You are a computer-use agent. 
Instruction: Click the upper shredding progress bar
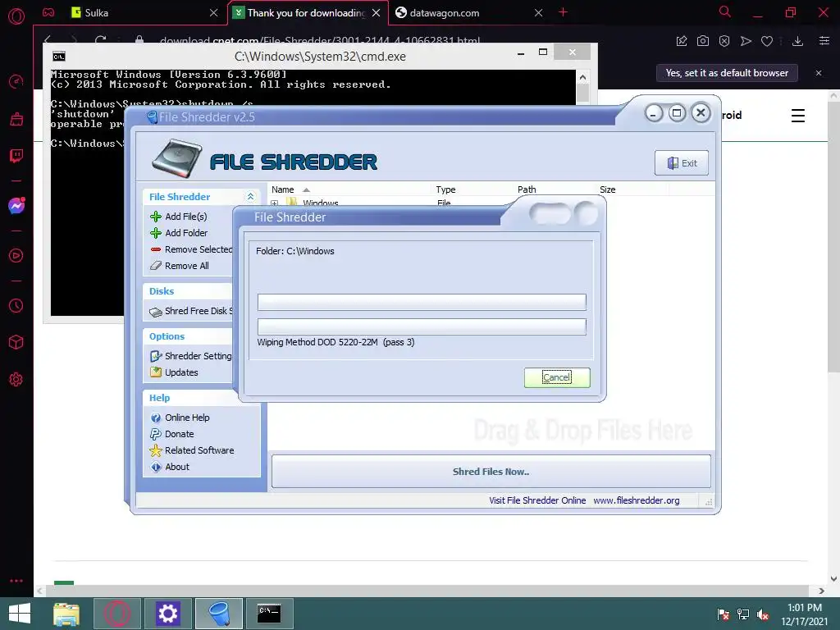(x=422, y=302)
